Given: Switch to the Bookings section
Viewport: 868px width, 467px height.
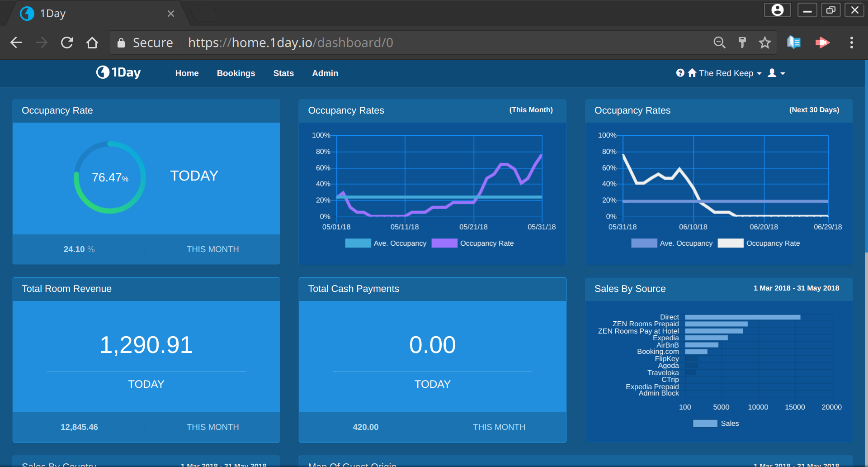Looking at the screenshot, I should pyautogui.click(x=236, y=73).
